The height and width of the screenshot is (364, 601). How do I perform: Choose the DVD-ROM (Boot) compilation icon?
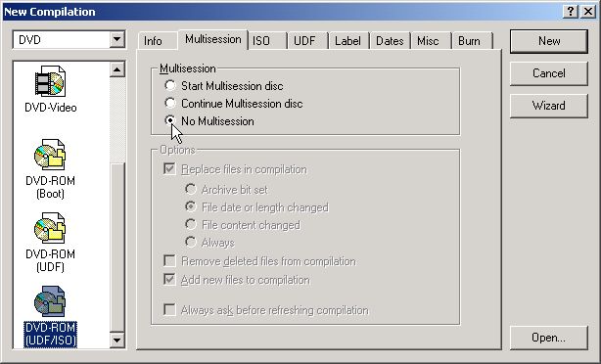pyautogui.click(x=50, y=168)
